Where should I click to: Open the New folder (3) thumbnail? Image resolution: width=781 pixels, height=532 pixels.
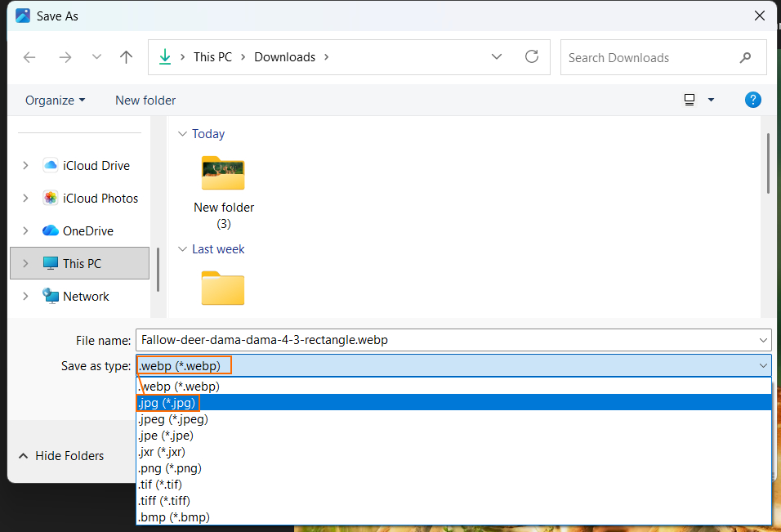(x=223, y=173)
